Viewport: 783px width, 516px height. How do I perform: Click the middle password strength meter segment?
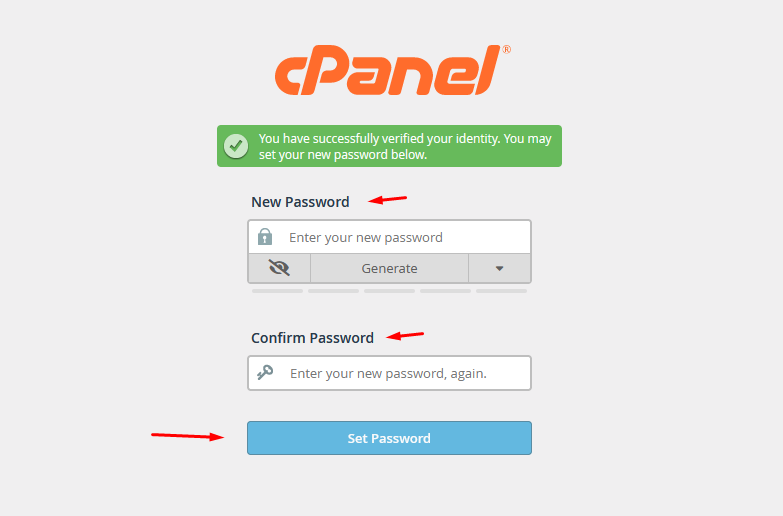coord(390,291)
